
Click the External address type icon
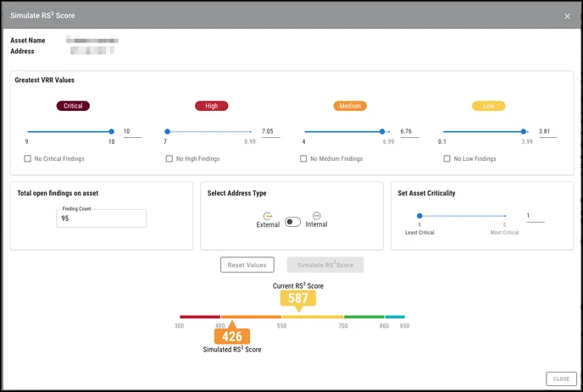click(x=268, y=216)
